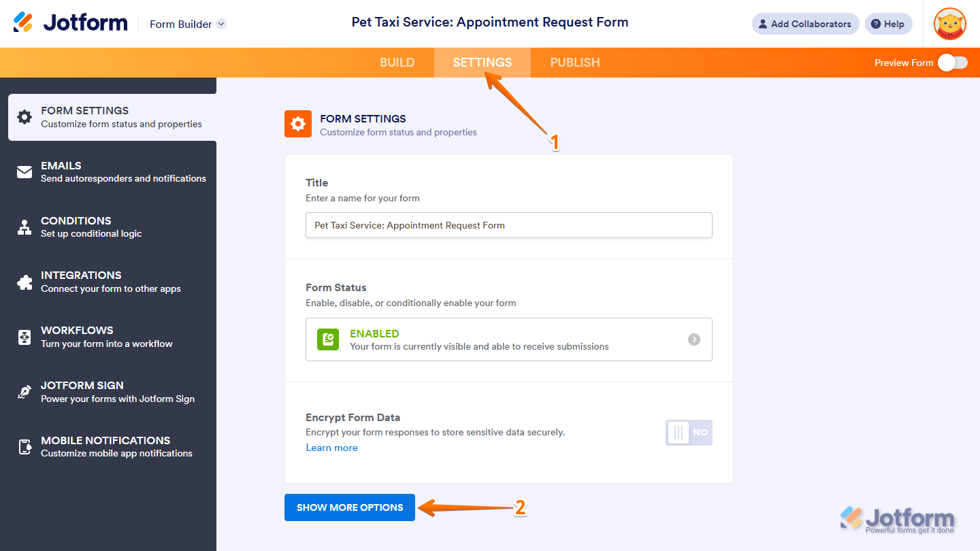Toggle the Preview Form switch

(x=952, y=63)
